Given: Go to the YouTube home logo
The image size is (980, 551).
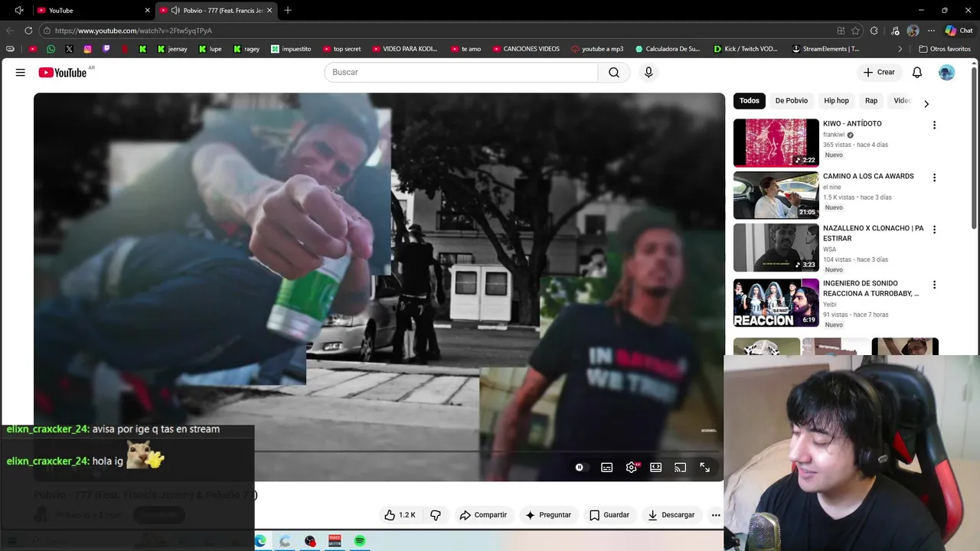Looking at the screenshot, I should (63, 73).
